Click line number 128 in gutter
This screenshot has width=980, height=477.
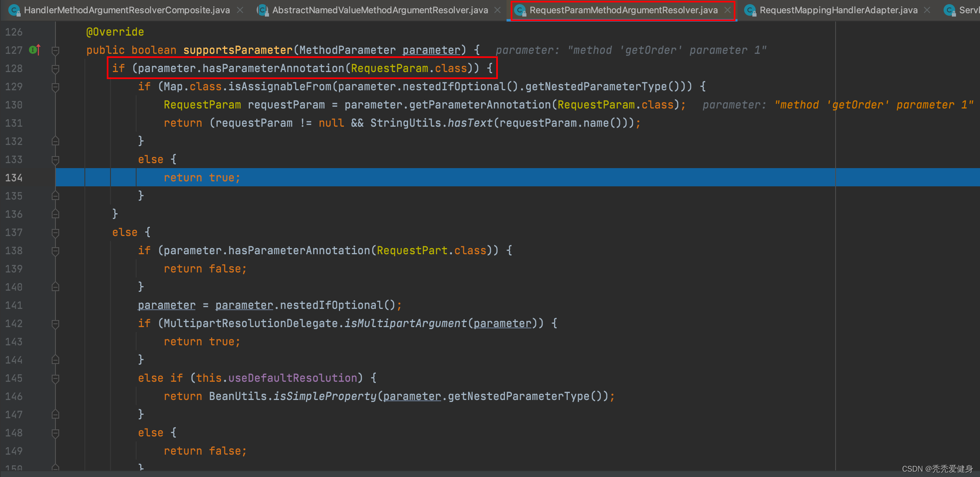[x=14, y=68]
